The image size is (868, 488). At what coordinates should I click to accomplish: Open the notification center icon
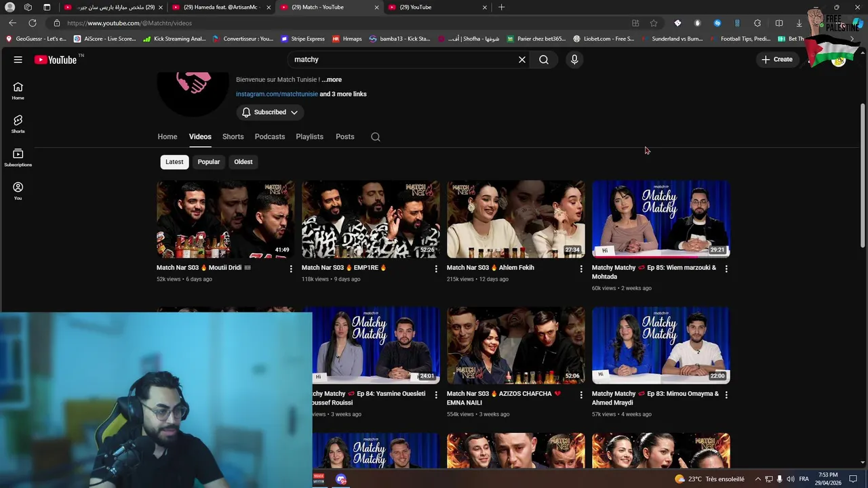click(x=853, y=479)
